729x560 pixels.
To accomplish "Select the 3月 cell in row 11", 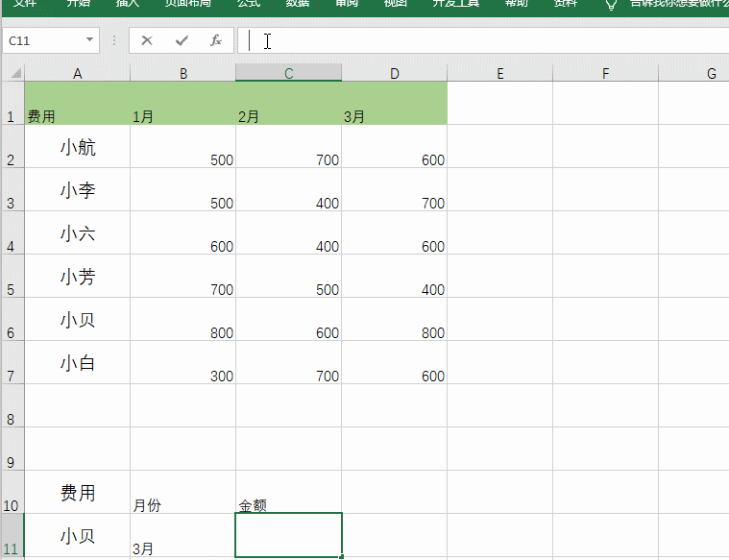I will [x=182, y=535].
